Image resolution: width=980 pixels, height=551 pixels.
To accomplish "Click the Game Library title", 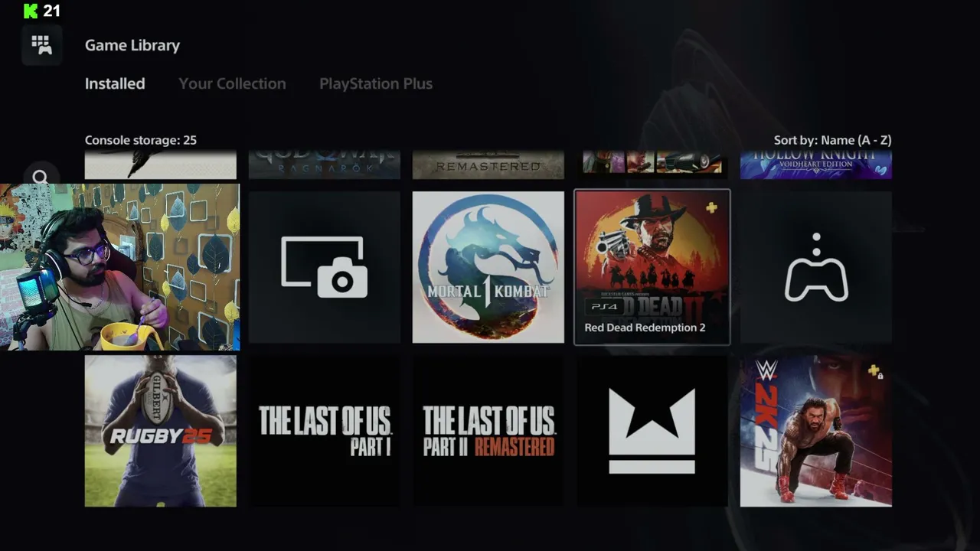I will click(132, 45).
